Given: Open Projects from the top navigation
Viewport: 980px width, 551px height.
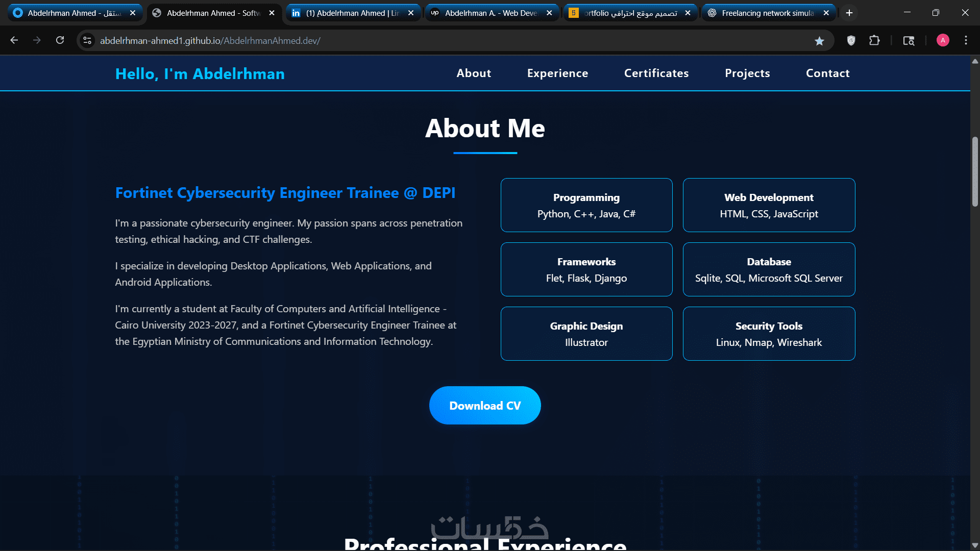Looking at the screenshot, I should tap(747, 73).
